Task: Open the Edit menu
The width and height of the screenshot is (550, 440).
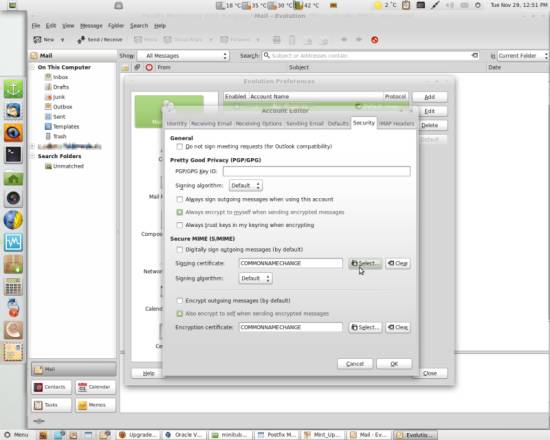Action: pos(51,26)
